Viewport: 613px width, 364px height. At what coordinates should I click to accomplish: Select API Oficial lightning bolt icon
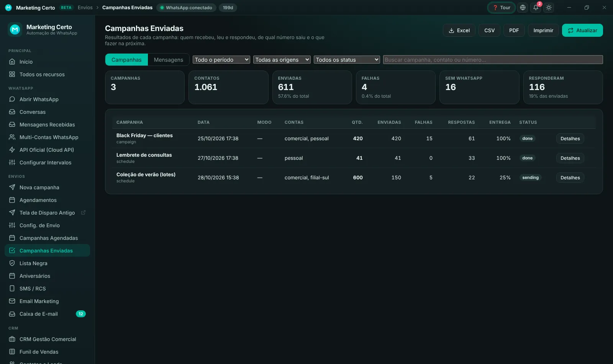pyautogui.click(x=12, y=150)
